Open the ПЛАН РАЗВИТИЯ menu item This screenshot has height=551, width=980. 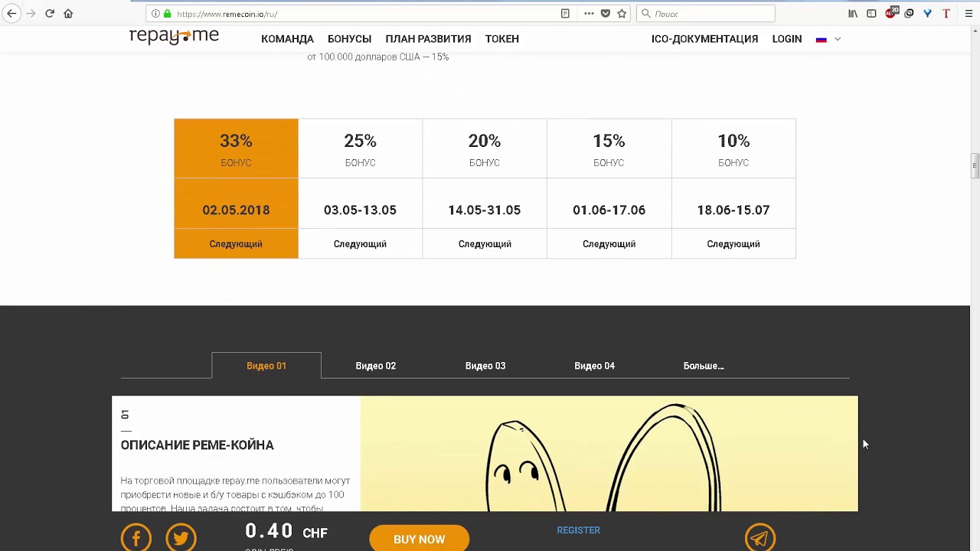(x=428, y=39)
